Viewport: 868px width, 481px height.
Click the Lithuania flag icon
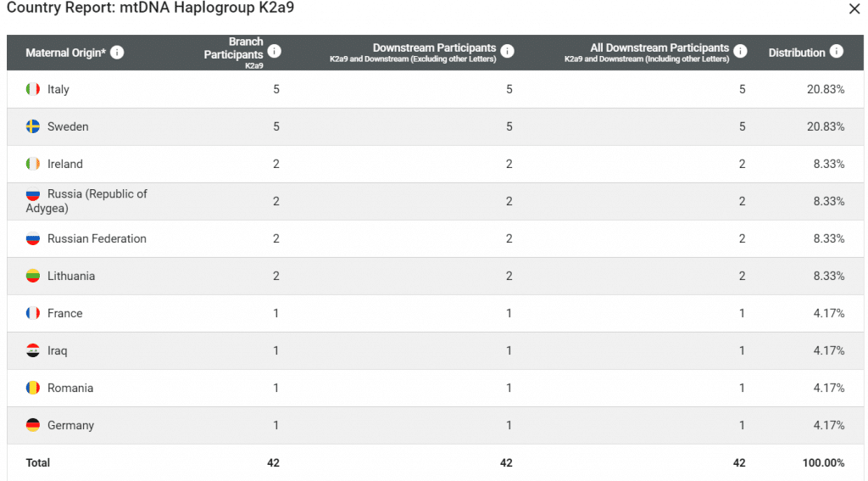[x=33, y=276]
